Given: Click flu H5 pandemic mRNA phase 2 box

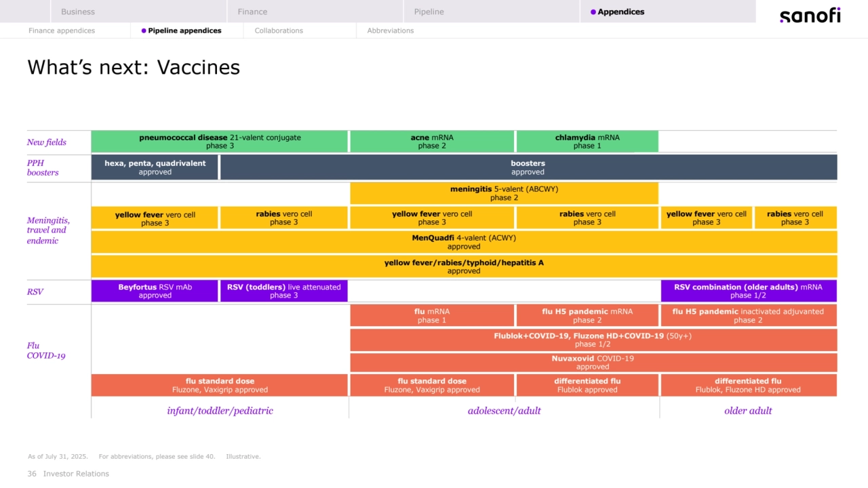Looking at the screenshot, I should (587, 315).
